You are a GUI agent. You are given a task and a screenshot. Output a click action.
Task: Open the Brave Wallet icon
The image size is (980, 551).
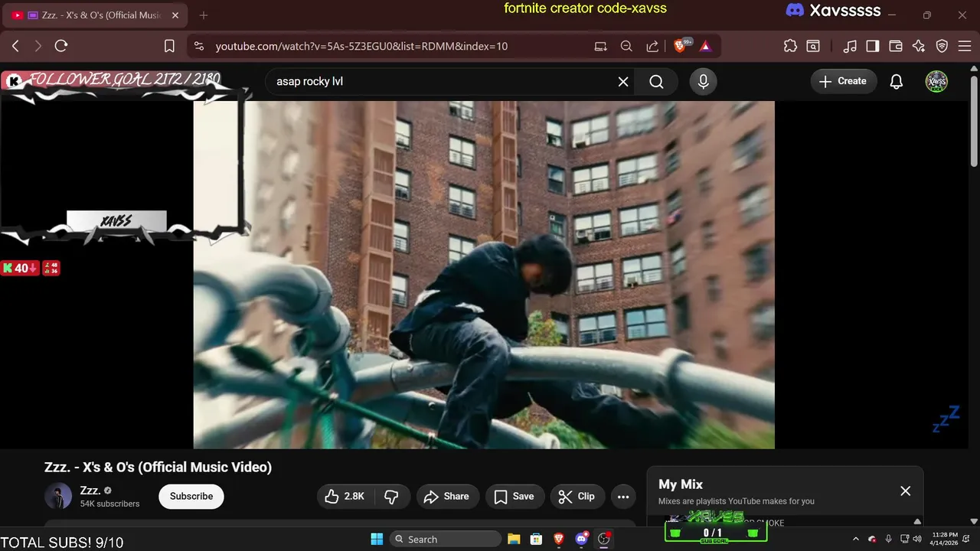(895, 46)
